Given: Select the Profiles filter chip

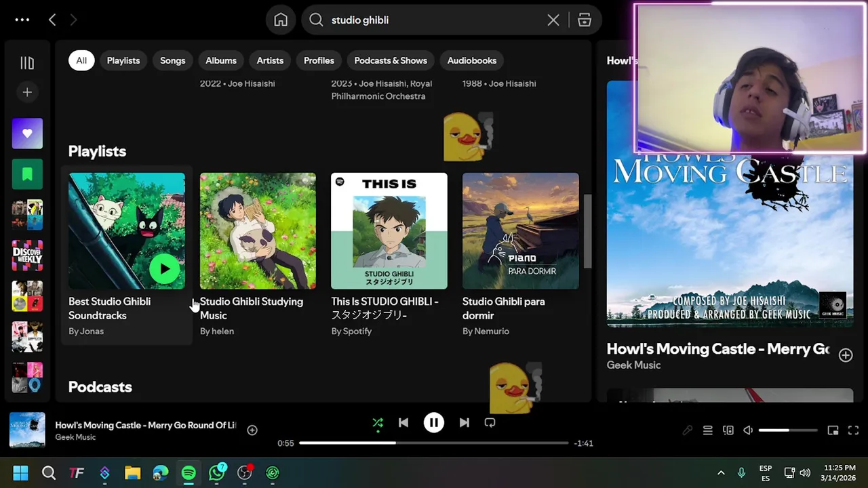Looking at the screenshot, I should coord(319,60).
